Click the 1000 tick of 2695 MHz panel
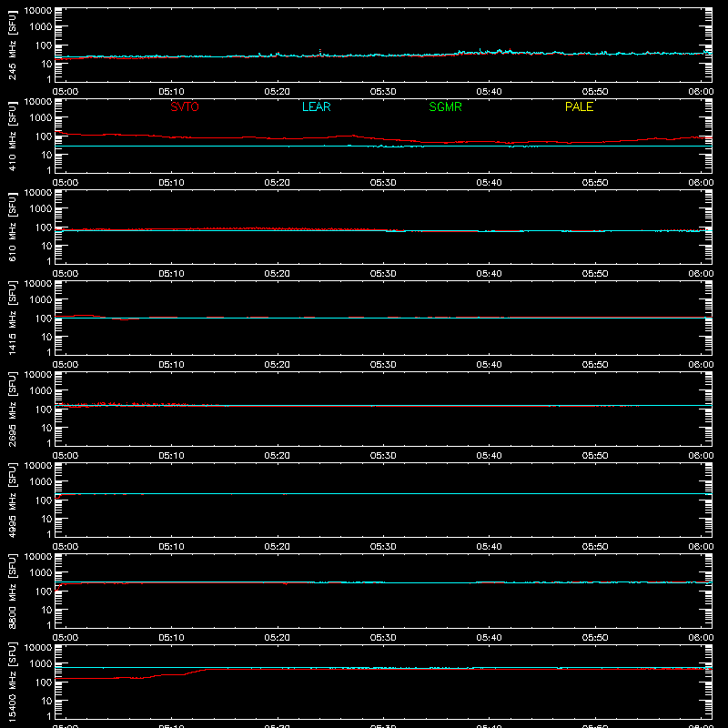Screen dimensions: 728x728 coord(41,390)
